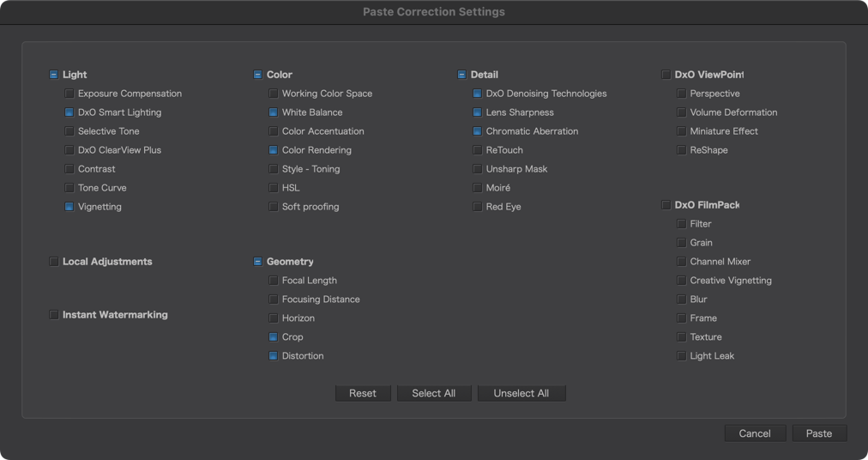868x460 pixels.
Task: Confirm with the Paste button
Action: (819, 433)
